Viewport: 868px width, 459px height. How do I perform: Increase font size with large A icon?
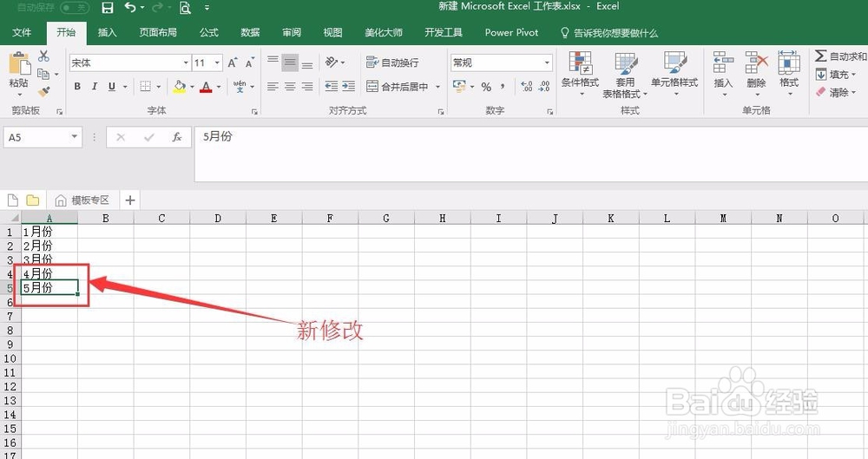[233, 62]
